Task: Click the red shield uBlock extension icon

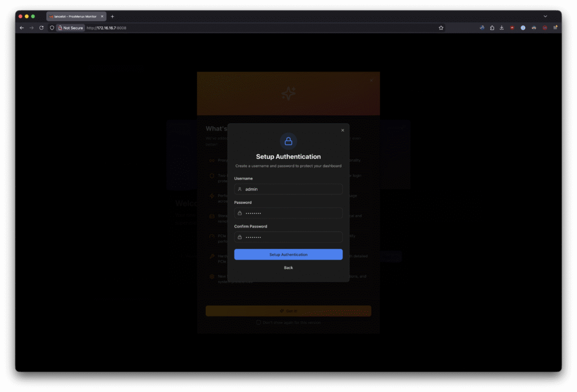Action: pyautogui.click(x=512, y=28)
